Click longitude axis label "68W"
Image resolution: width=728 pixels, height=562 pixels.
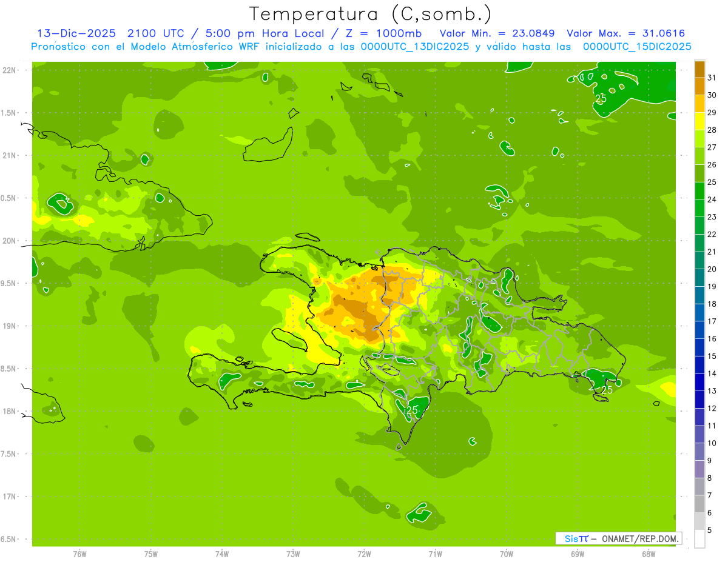click(x=649, y=554)
